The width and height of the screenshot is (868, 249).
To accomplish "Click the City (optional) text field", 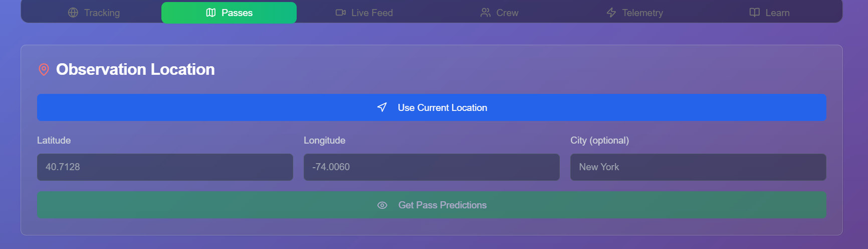I will (698, 167).
